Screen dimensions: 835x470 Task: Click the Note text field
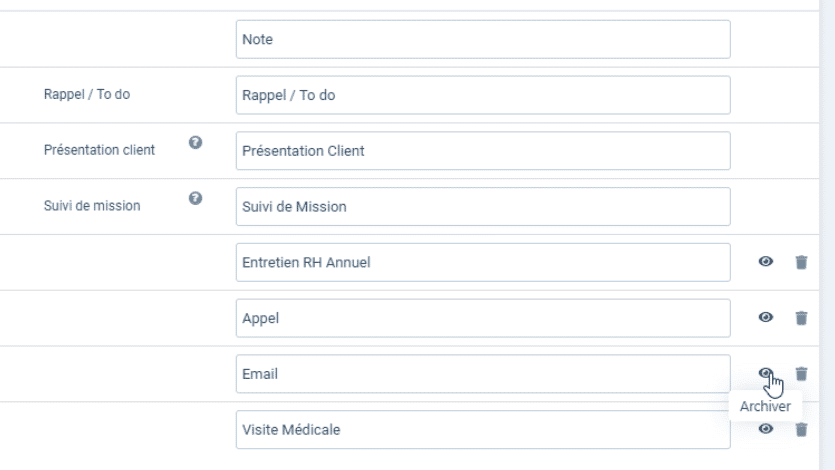(x=483, y=39)
